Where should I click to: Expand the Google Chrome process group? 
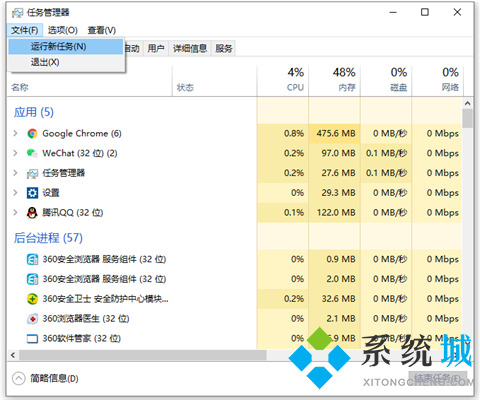(15, 133)
